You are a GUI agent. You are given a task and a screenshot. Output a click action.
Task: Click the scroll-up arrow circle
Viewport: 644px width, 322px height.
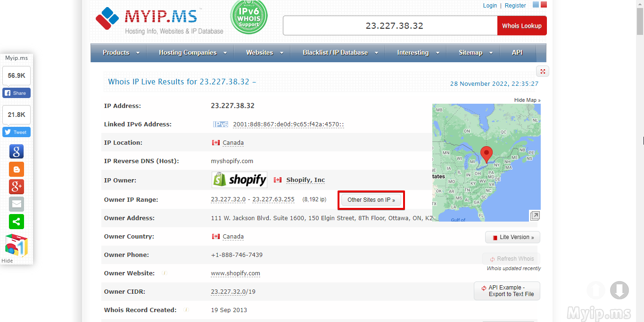click(x=595, y=290)
